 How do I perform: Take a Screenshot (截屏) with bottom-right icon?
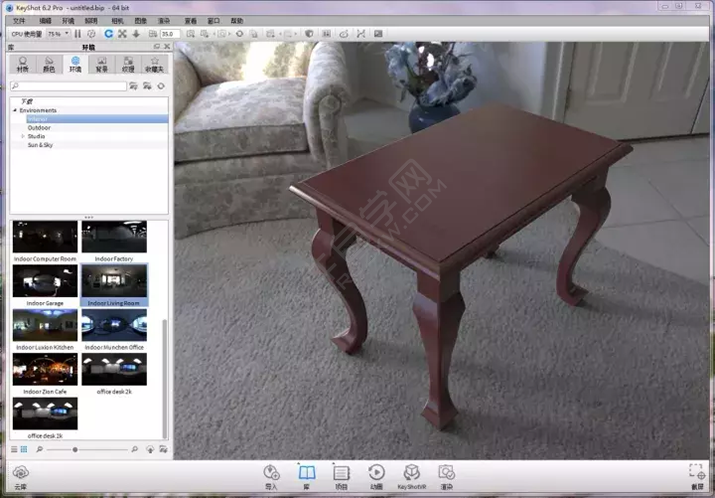[x=697, y=474]
